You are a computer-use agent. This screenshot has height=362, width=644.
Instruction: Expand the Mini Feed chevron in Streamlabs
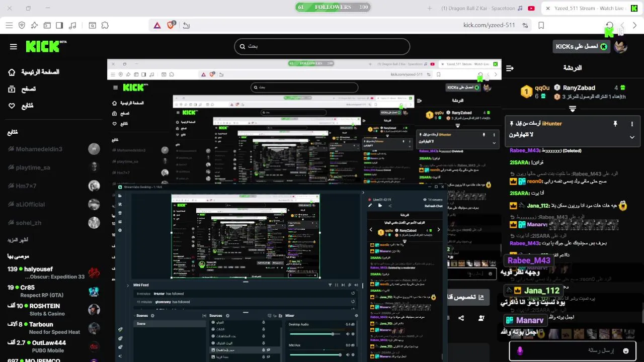pos(128,285)
